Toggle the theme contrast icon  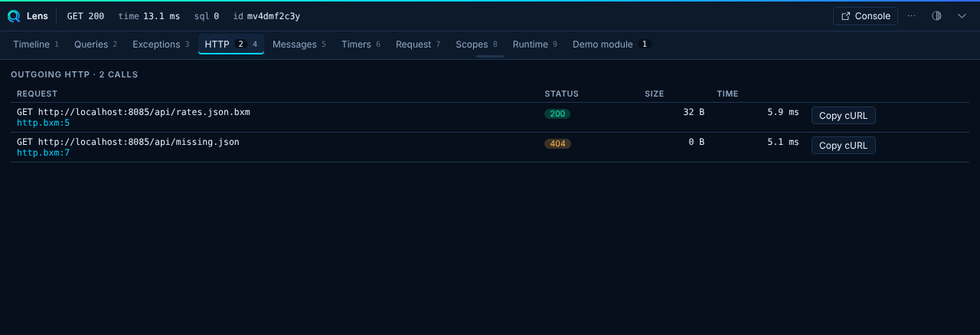coord(936,16)
